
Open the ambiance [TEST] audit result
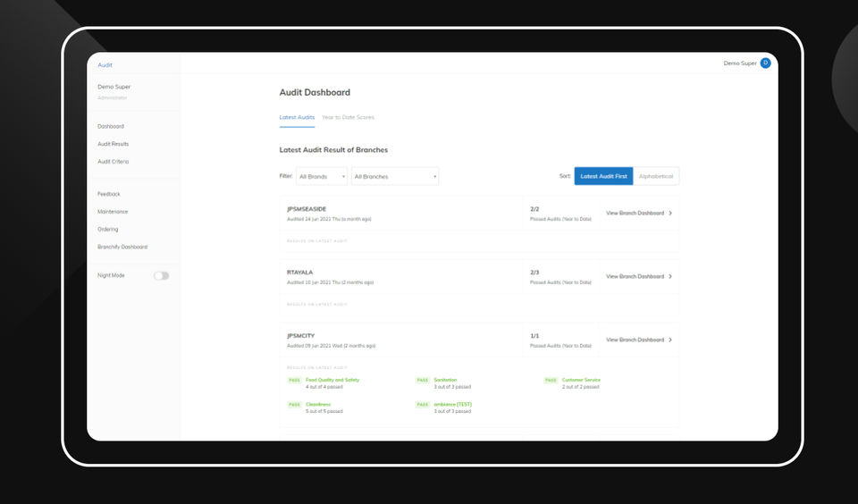click(x=453, y=405)
